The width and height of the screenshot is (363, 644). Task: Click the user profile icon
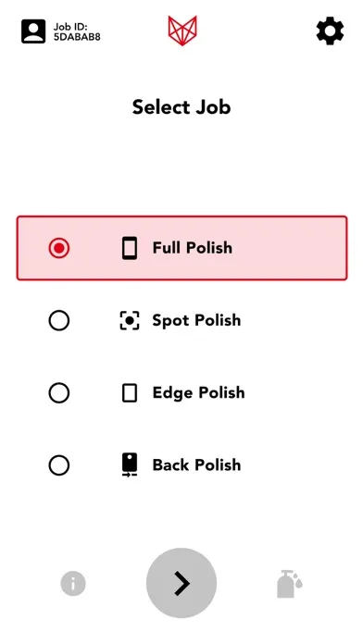click(33, 31)
